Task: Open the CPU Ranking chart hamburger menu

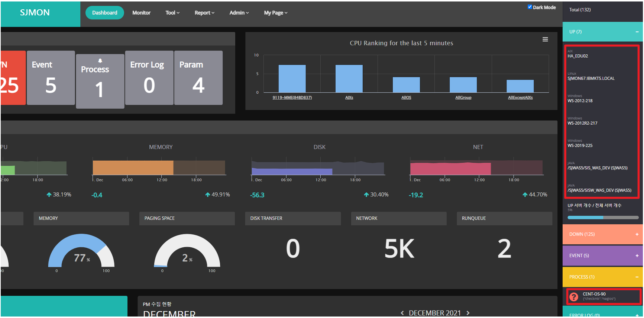Action: tap(545, 39)
